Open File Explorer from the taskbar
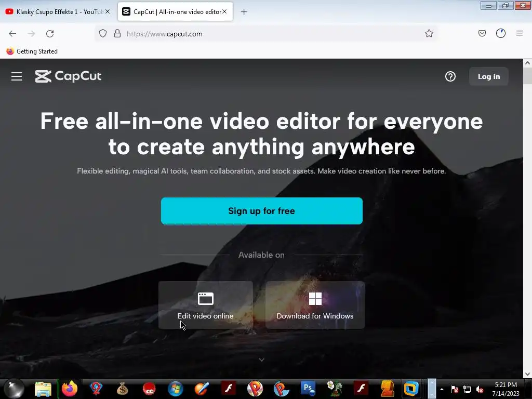The width and height of the screenshot is (532, 399). 43,389
